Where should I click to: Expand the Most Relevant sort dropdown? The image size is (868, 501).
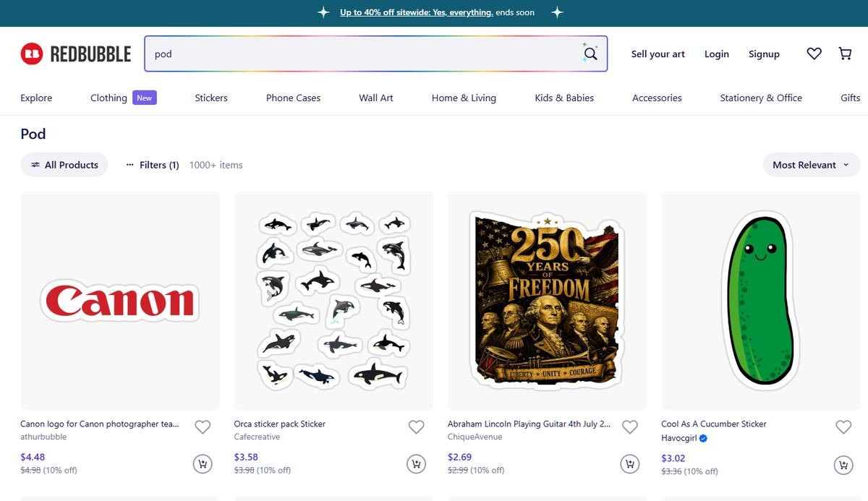coord(812,165)
